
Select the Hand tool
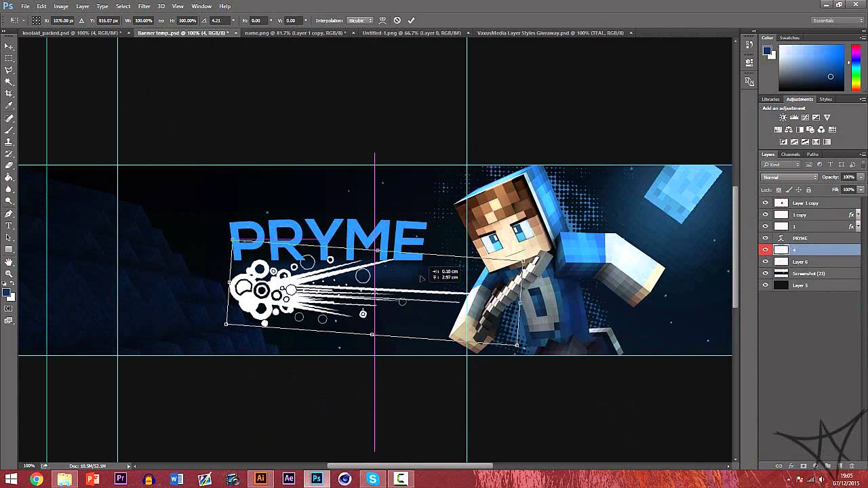9,262
